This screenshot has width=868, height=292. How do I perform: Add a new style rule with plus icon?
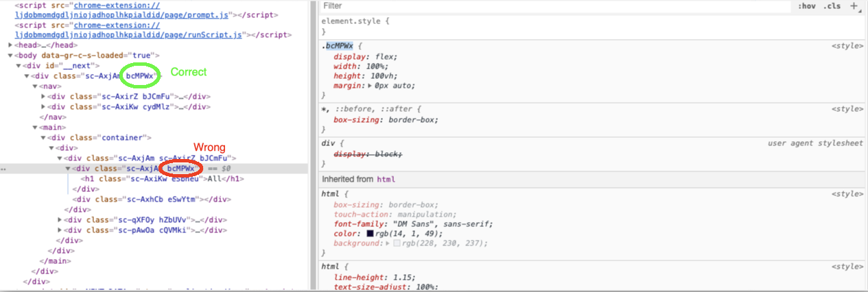click(854, 6)
